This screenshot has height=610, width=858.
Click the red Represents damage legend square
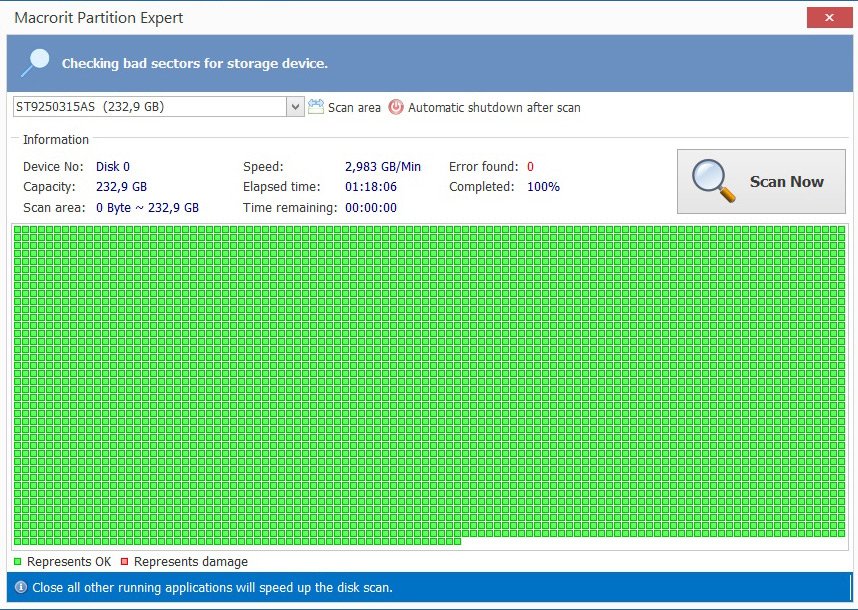coord(124,561)
